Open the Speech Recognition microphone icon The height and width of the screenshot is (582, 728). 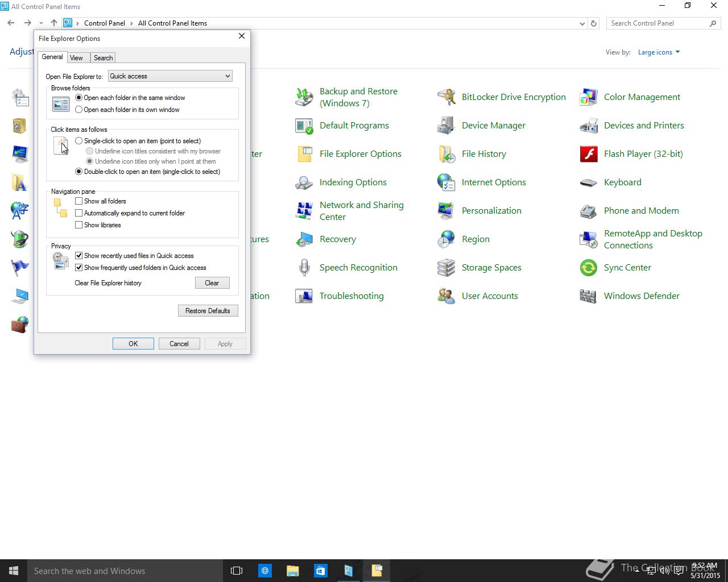point(304,268)
